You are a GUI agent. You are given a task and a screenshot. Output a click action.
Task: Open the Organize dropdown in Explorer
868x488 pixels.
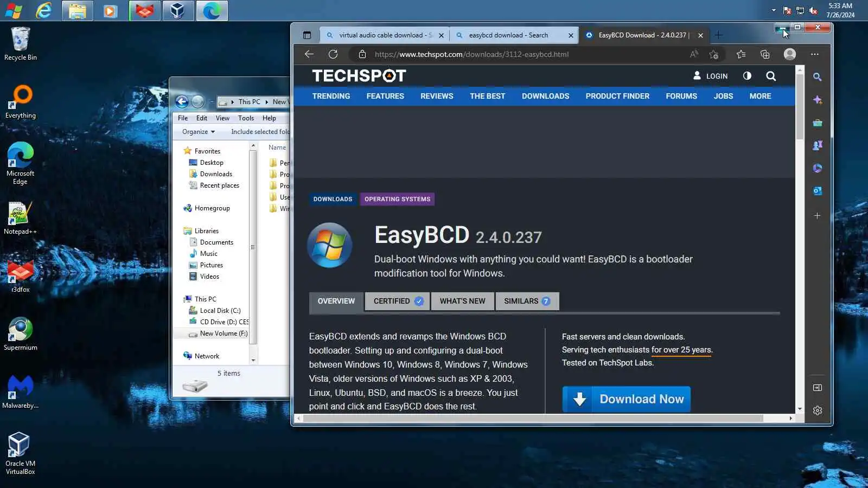(x=199, y=132)
